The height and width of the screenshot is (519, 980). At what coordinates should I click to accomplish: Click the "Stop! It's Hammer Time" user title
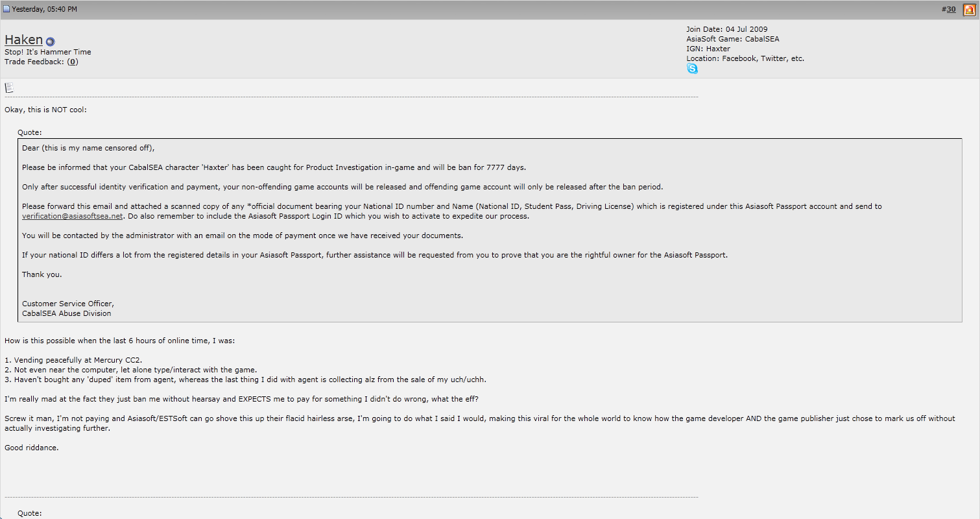[48, 52]
